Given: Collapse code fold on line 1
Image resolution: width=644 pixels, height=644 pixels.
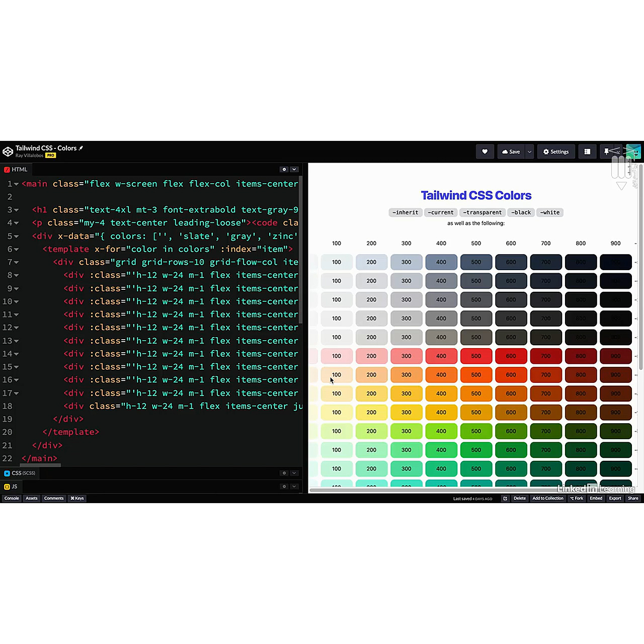Looking at the screenshot, I should click(17, 184).
